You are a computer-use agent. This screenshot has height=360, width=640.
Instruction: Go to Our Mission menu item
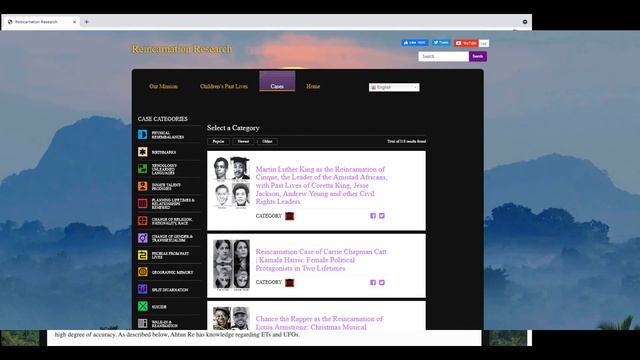[x=163, y=87]
